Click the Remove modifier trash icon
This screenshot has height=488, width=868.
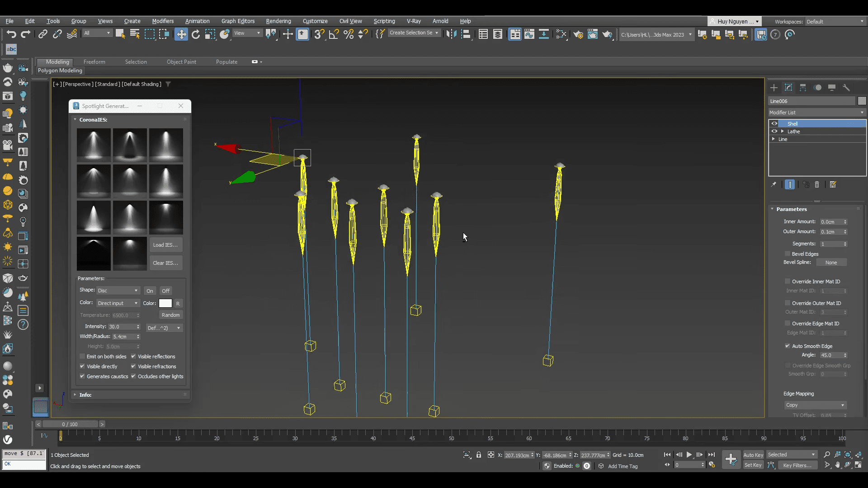pos(817,185)
